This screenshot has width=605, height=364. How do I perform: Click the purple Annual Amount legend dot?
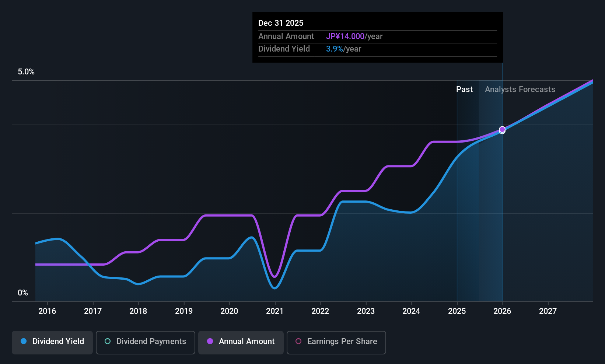[x=210, y=341]
